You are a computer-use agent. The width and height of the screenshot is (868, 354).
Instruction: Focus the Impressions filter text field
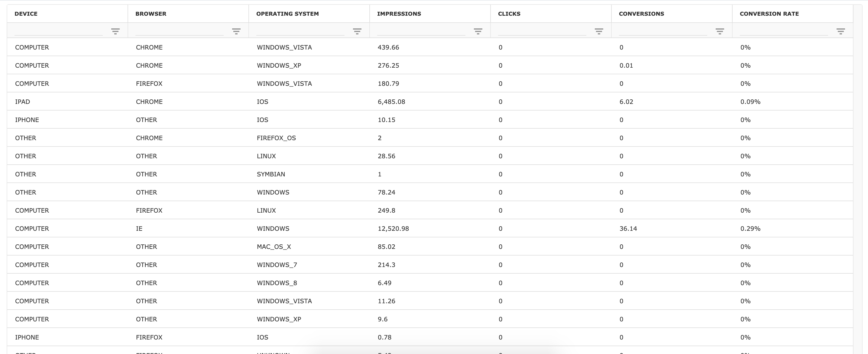[421, 31]
